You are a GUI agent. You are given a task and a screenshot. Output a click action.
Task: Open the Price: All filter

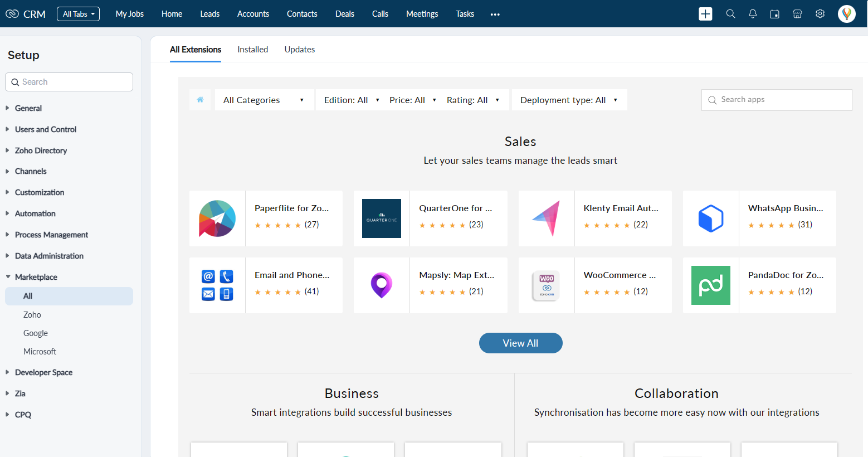point(413,100)
